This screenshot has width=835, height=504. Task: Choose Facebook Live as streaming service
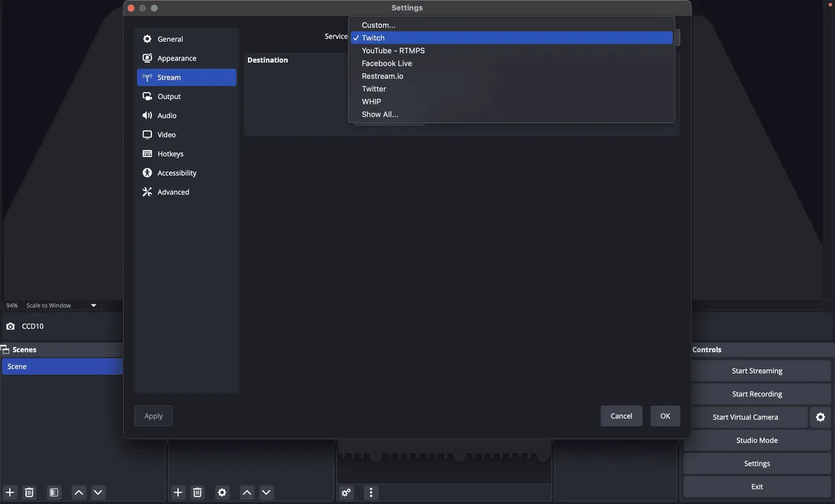pos(511,63)
